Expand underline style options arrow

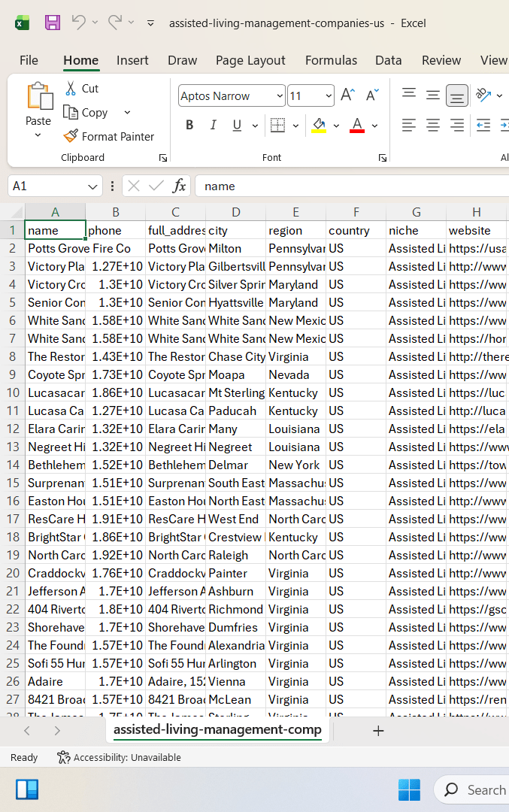[x=255, y=126]
